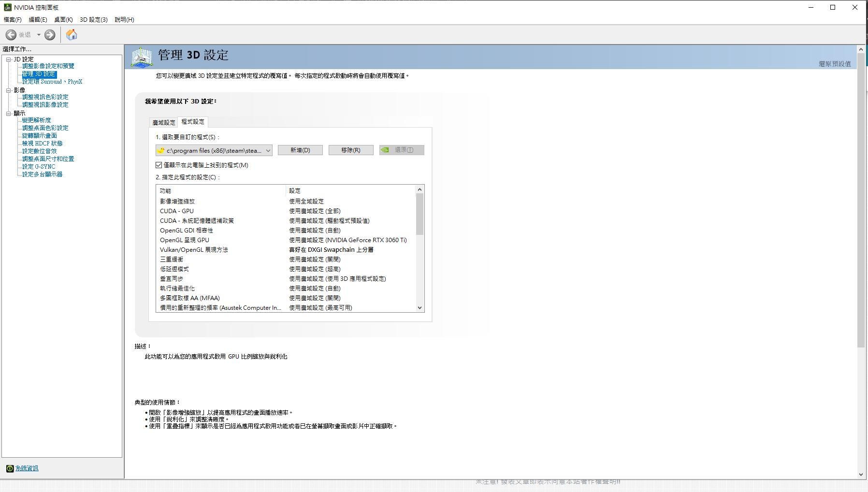Open 調整桌面色彩設定 in the tree

(45, 128)
